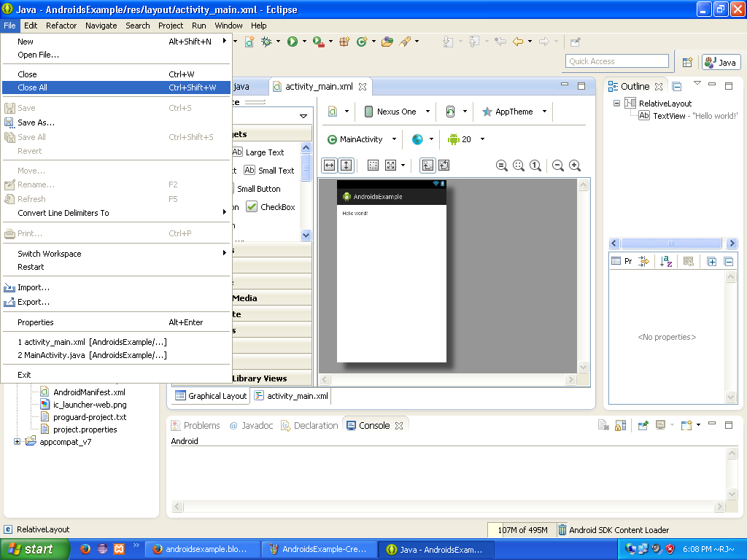Open the AppTheme theme dropdown

coord(544,112)
